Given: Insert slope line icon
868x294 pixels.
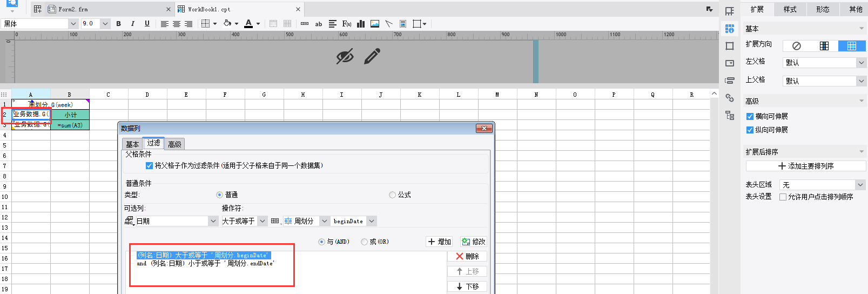Looking at the screenshot, I should (x=389, y=24).
